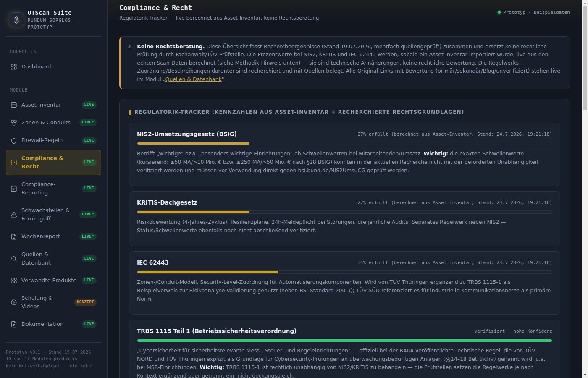The width and height of the screenshot is (588, 378).
Task: Click the 'Prototyp · Beispieldaten' label
Action: pos(536,13)
